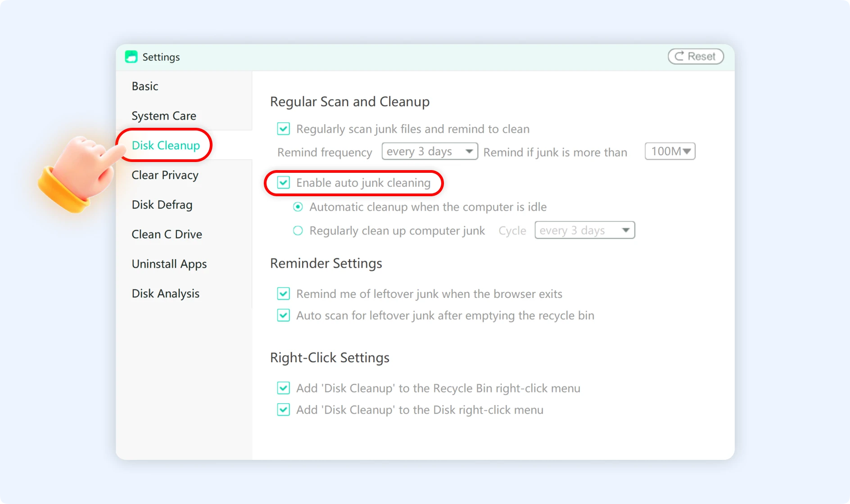Open the cleanup cycle 'every 3 days' dropdown
850x504 pixels.
pyautogui.click(x=584, y=230)
